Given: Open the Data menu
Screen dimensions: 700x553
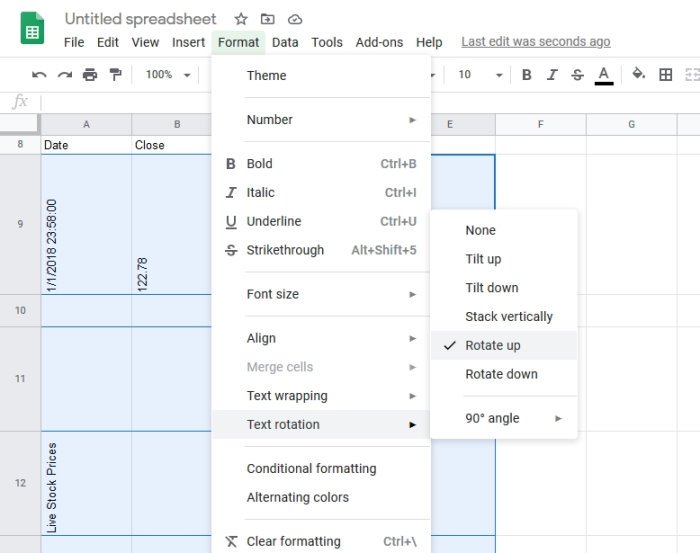Looking at the screenshot, I should click(x=285, y=42).
